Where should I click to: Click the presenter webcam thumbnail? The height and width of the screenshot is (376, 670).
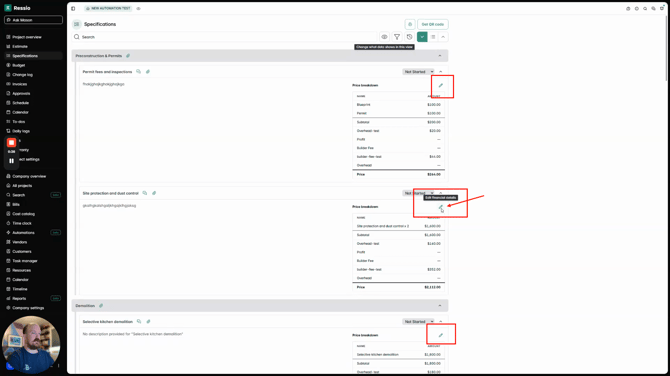pyautogui.click(x=31, y=345)
